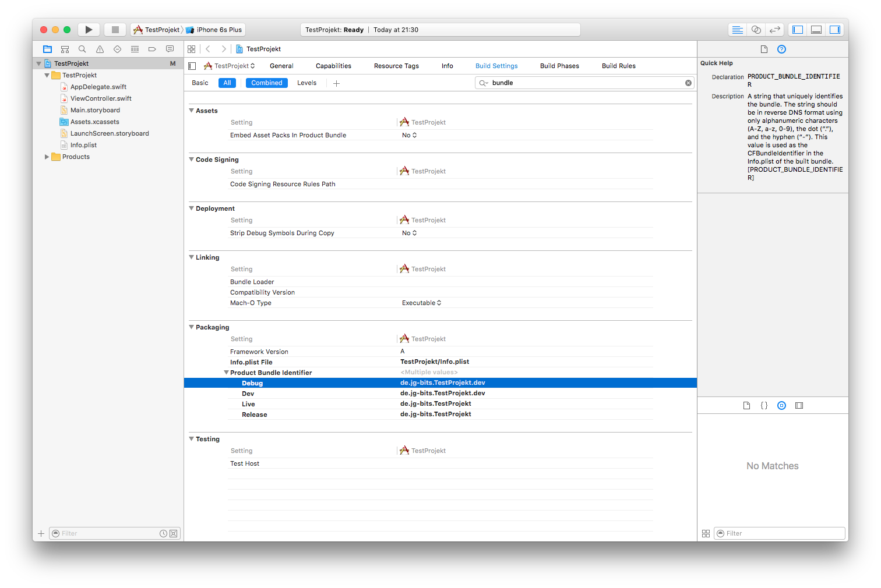Select the Basic settings filter
This screenshot has width=881, height=588.
click(200, 83)
